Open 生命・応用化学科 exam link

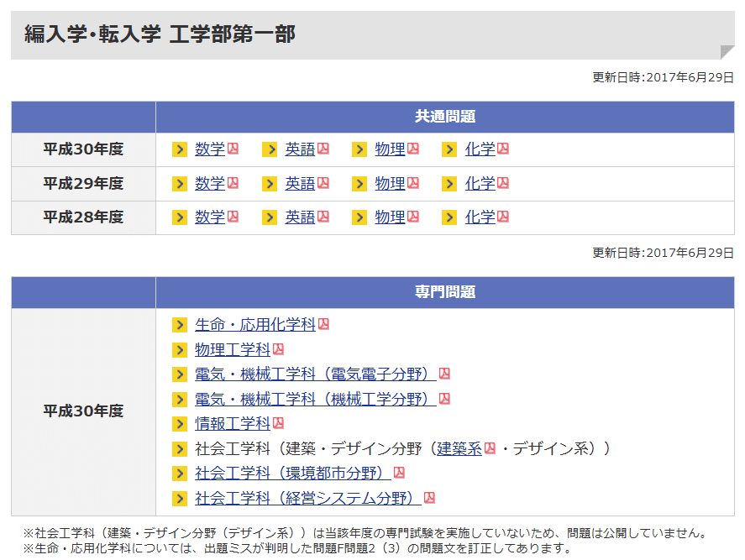tap(255, 325)
